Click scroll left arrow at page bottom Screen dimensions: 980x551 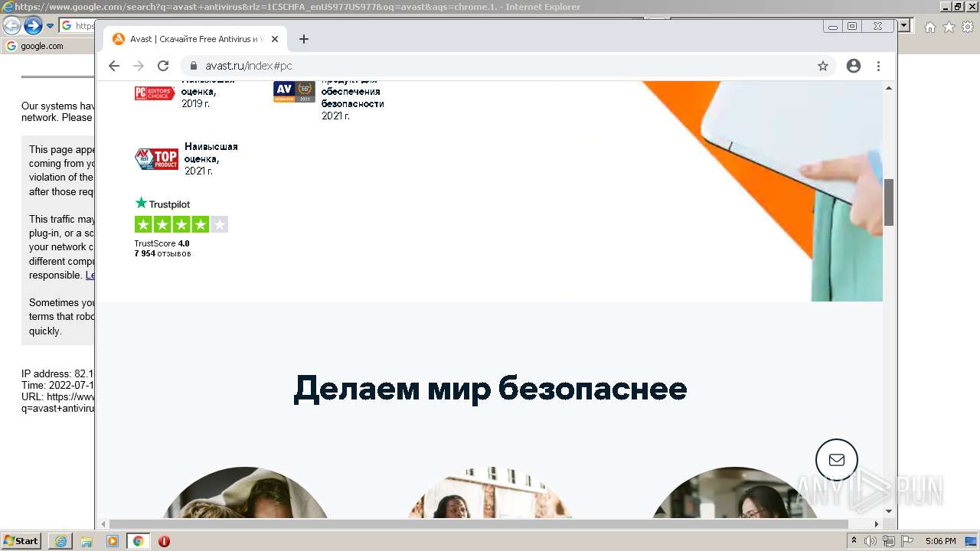[x=104, y=524]
